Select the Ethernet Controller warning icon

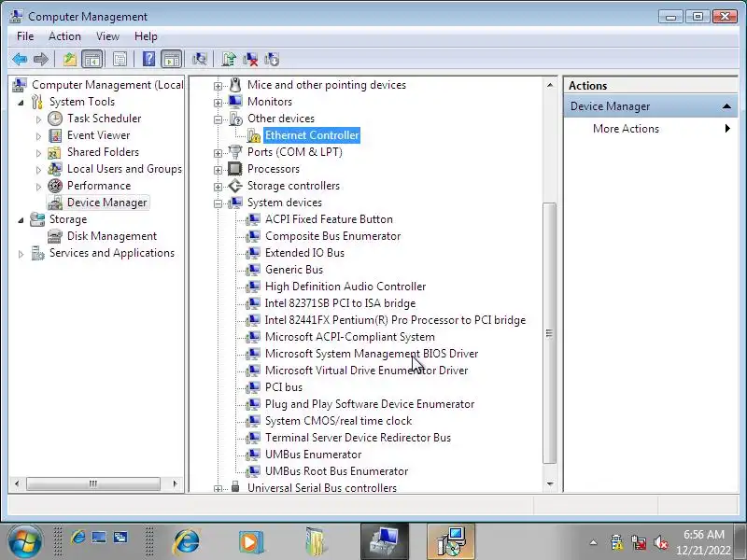point(253,135)
